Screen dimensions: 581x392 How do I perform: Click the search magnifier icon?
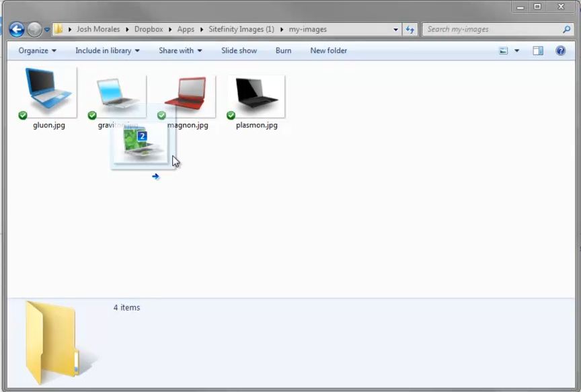pyautogui.click(x=566, y=30)
